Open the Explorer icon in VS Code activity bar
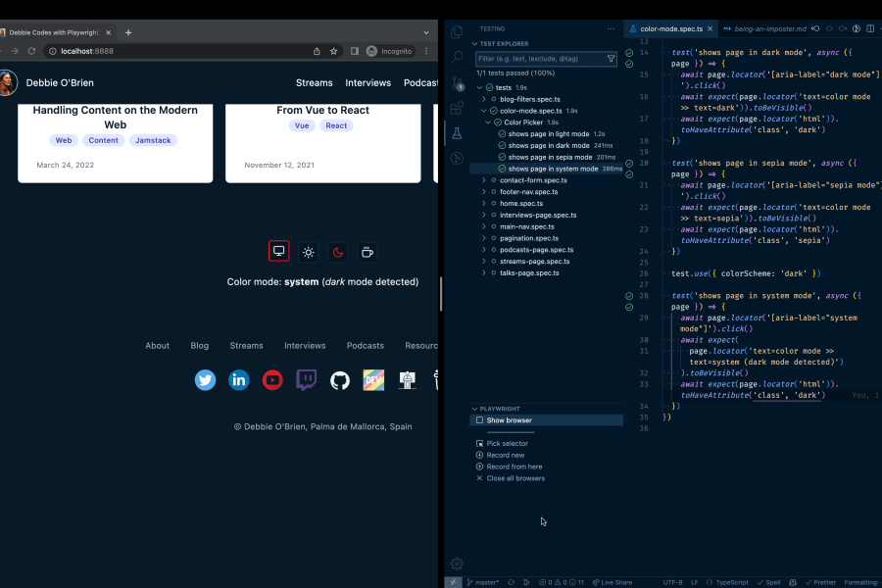Screen dimensions: 882x588 pos(457,32)
